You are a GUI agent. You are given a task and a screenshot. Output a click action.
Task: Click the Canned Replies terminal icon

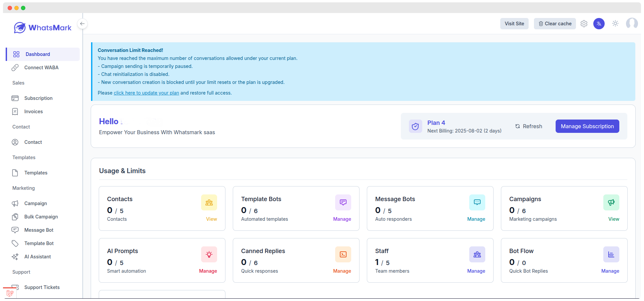(x=343, y=254)
